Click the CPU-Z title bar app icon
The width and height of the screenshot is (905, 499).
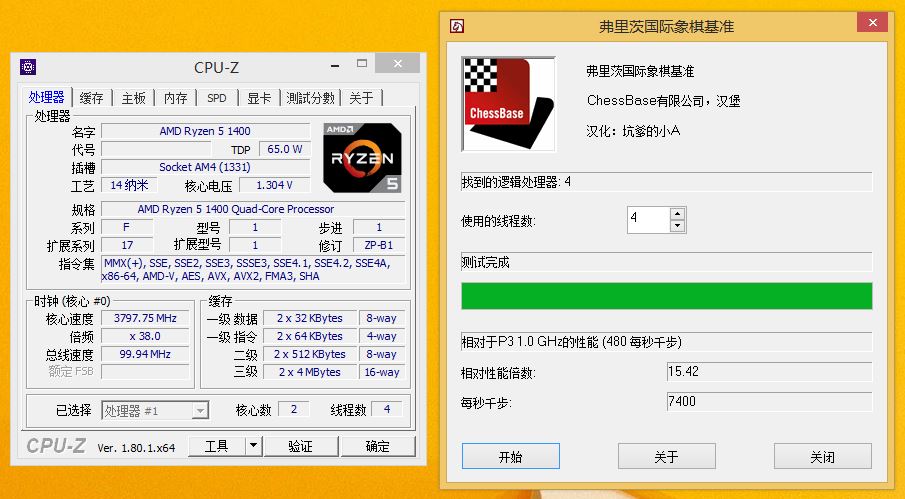[28, 67]
